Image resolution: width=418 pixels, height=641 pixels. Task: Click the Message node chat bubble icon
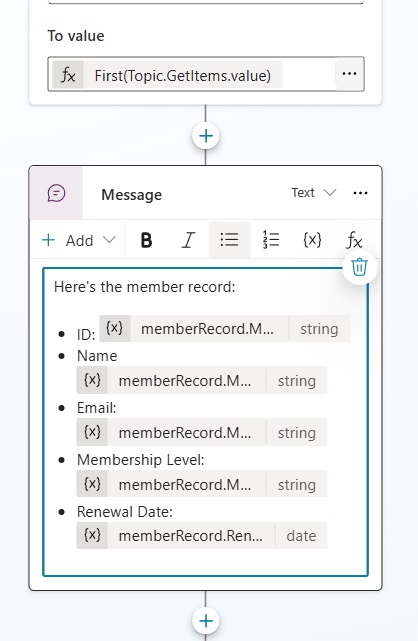pos(56,193)
